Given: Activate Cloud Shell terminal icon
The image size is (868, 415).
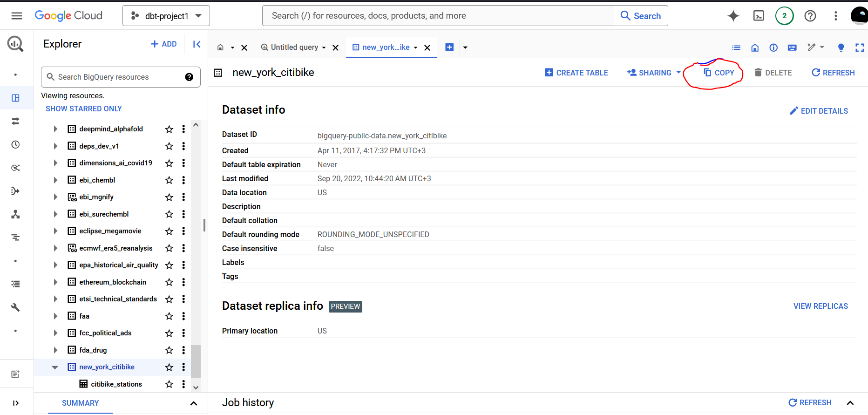Looking at the screenshot, I should point(759,16).
